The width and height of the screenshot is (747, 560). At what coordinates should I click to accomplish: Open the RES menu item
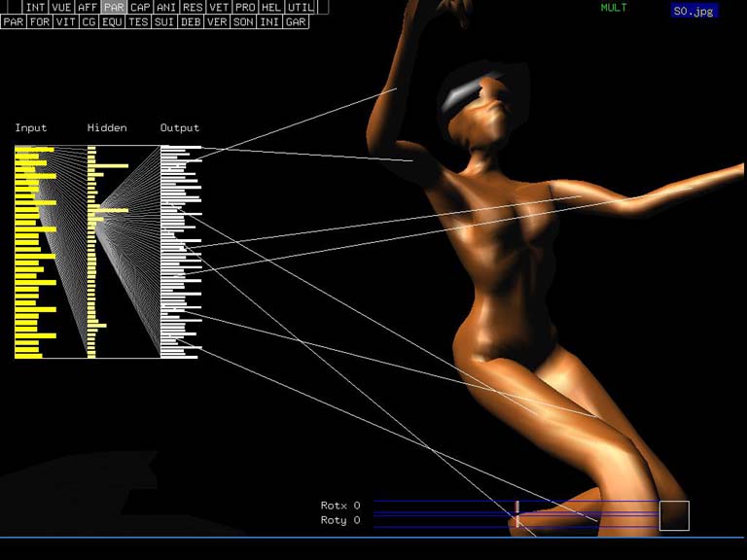click(x=194, y=7)
